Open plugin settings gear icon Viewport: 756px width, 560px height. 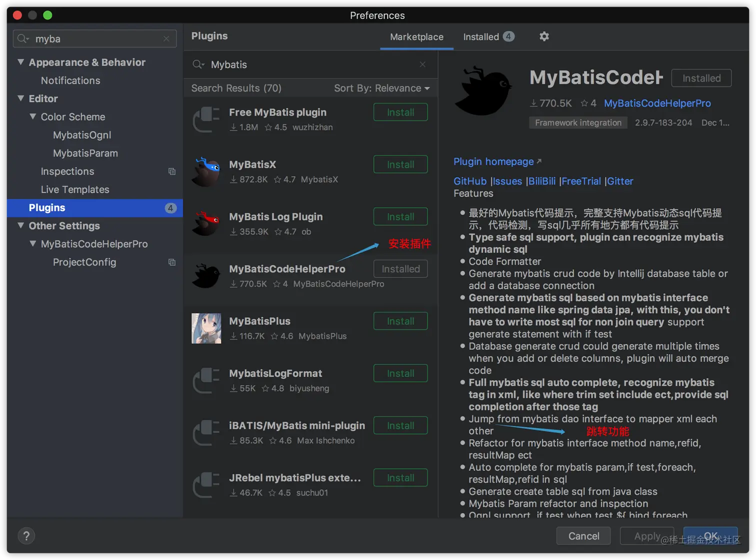coord(544,37)
